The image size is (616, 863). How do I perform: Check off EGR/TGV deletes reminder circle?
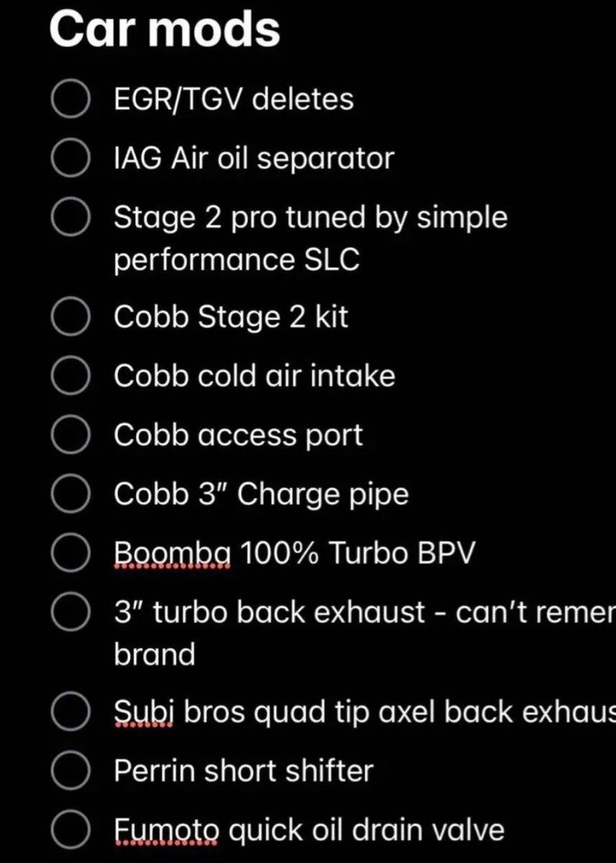tap(71, 99)
